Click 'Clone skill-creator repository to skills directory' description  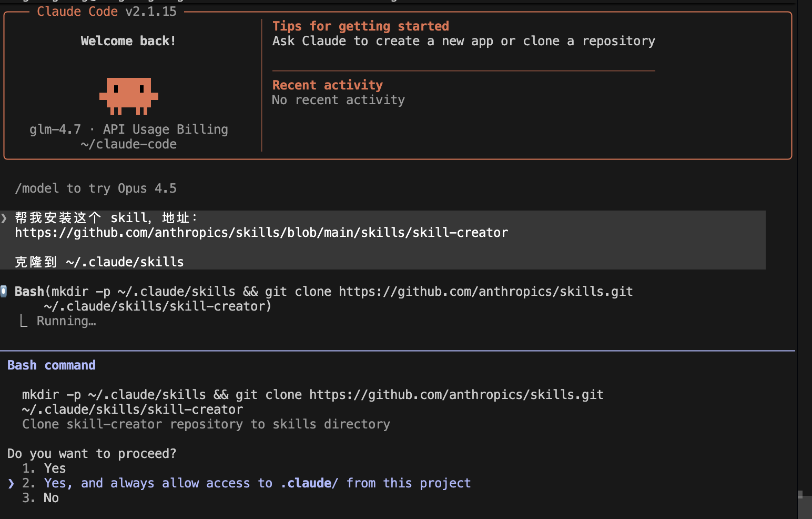pos(206,424)
